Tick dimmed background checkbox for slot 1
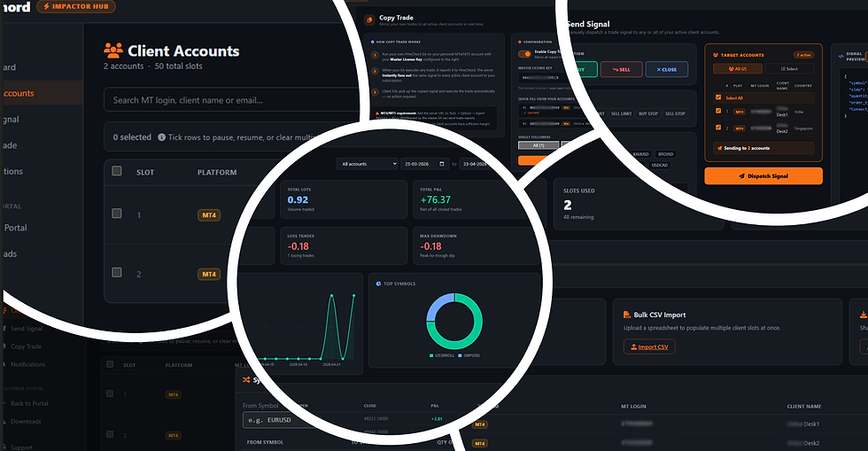This screenshot has height=451, width=868. tap(110, 393)
